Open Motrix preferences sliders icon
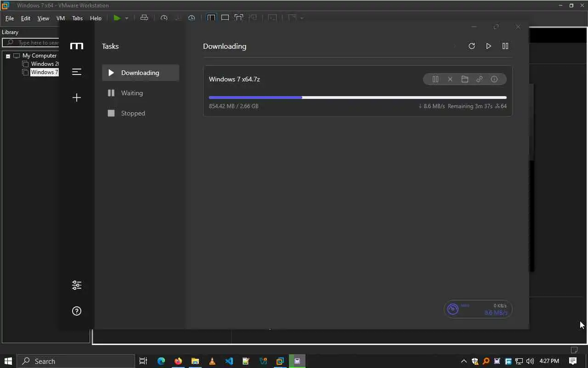This screenshot has width=588, height=368. 77,285
